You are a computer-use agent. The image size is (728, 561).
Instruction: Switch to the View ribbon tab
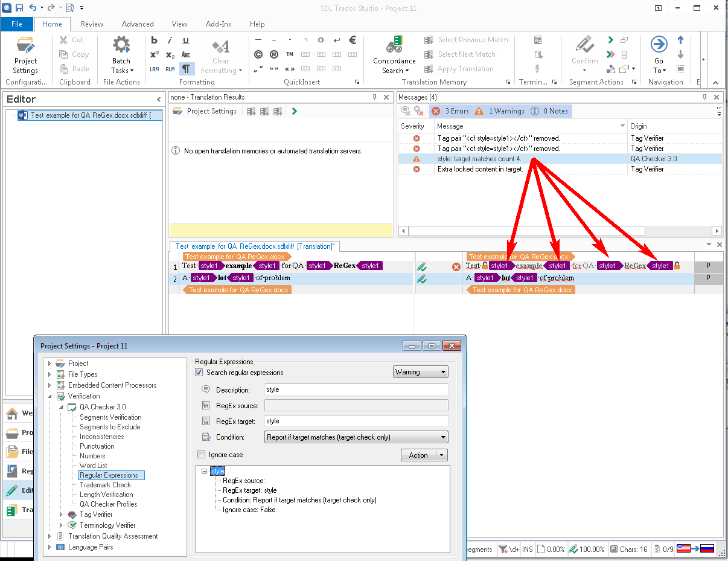[x=179, y=24]
